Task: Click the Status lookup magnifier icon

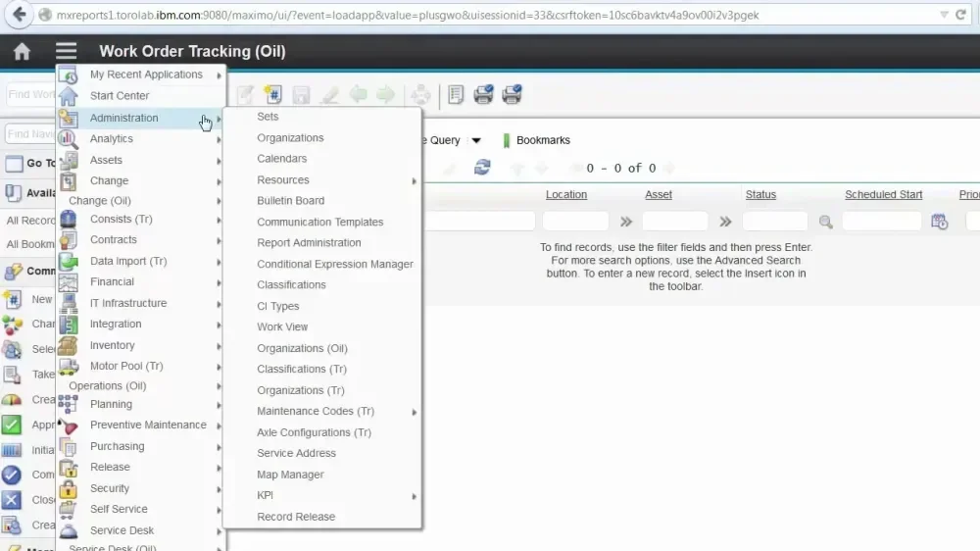Action: click(825, 222)
